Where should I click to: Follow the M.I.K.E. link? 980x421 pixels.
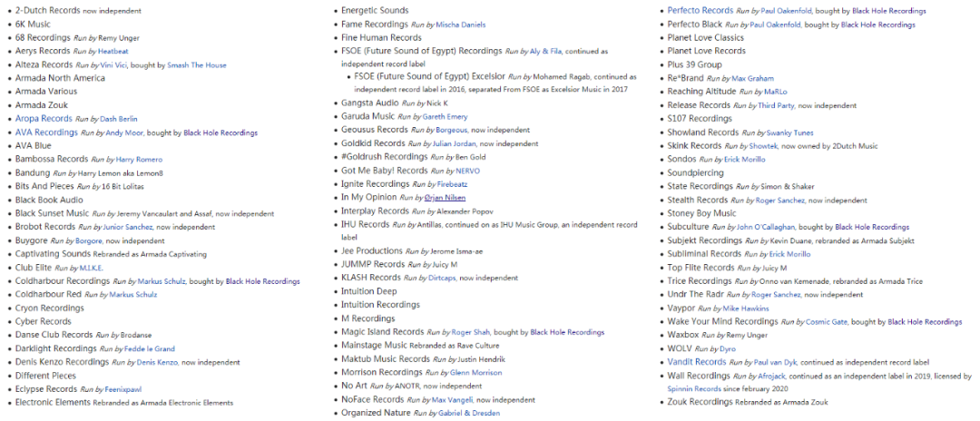92,268
